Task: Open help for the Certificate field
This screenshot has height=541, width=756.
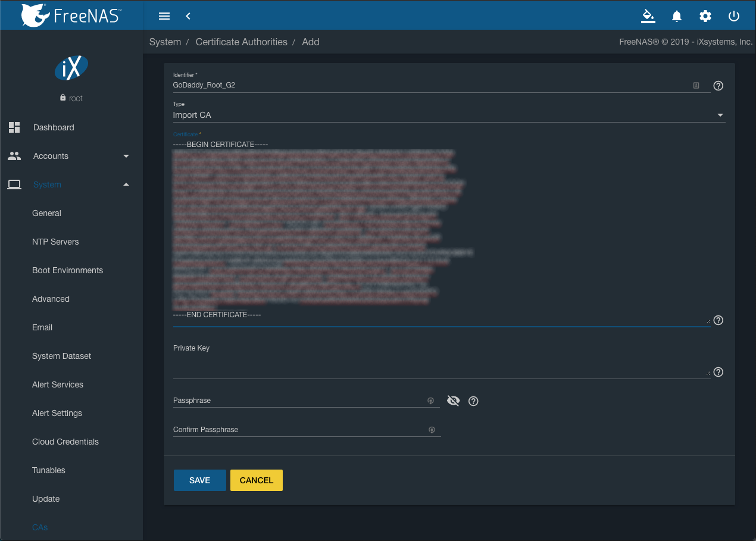Action: [718, 320]
